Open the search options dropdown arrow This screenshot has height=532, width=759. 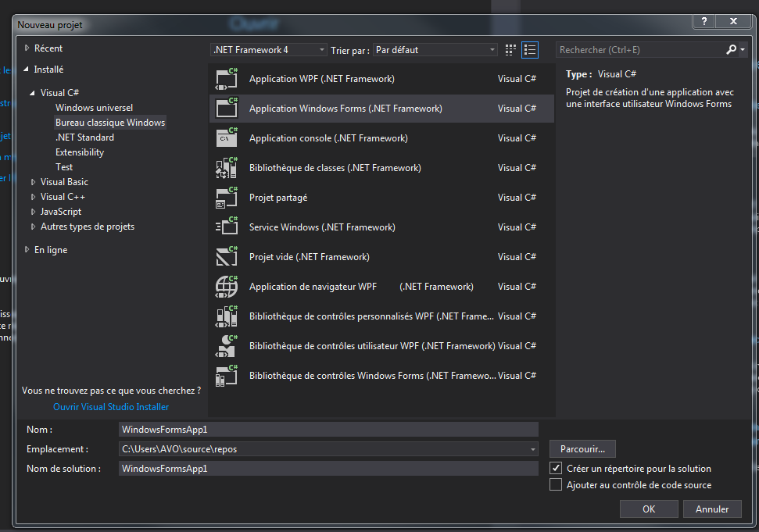pos(743,49)
